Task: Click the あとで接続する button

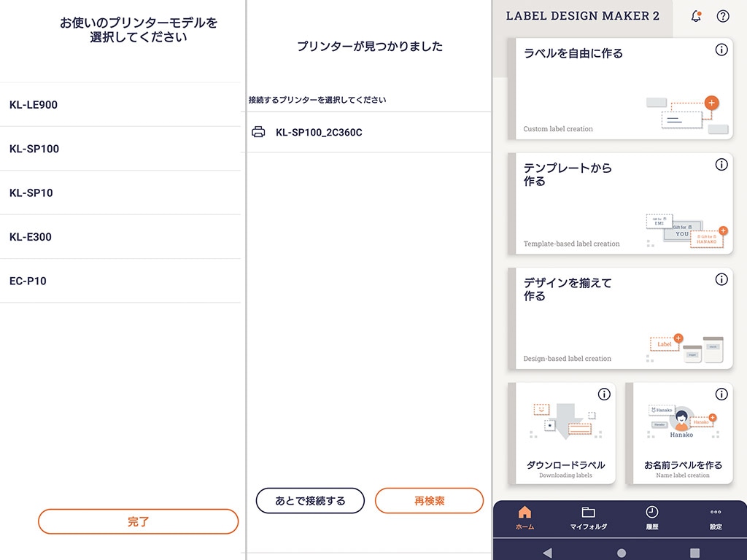Action: coord(310,500)
